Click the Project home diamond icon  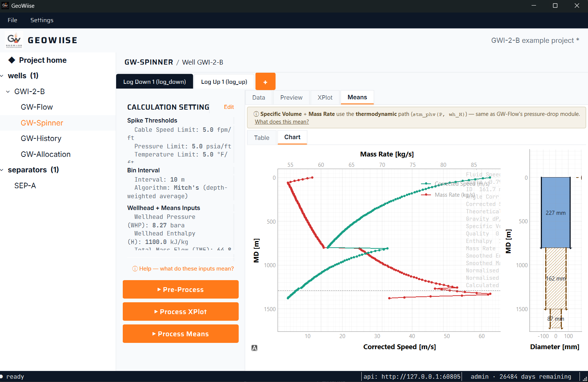point(12,60)
